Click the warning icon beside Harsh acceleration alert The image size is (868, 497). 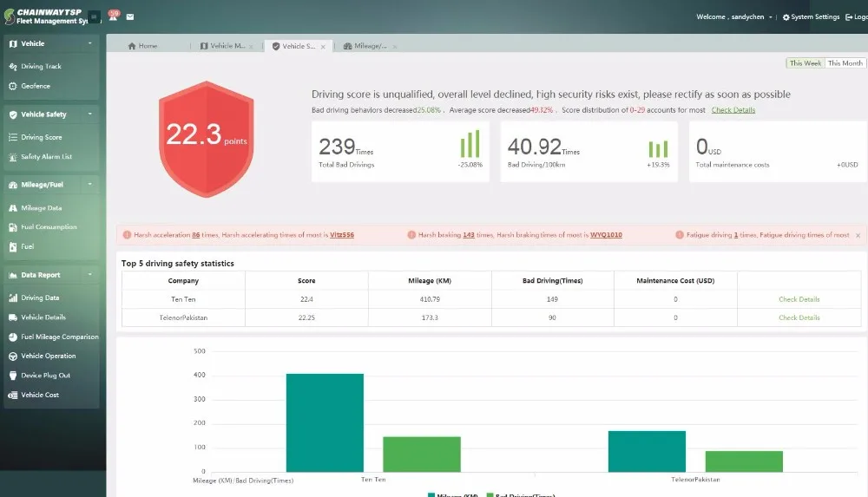coord(127,235)
